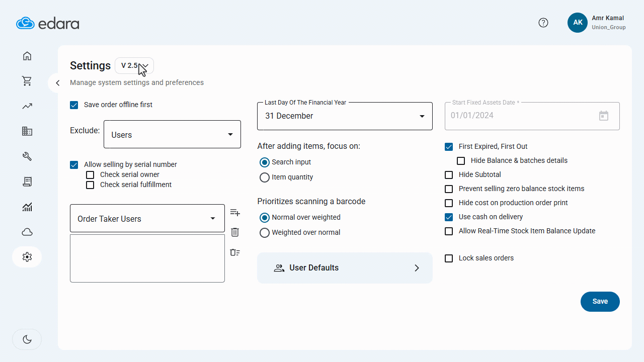
Task: Open the settings gear sidebar icon
Action: tap(27, 257)
